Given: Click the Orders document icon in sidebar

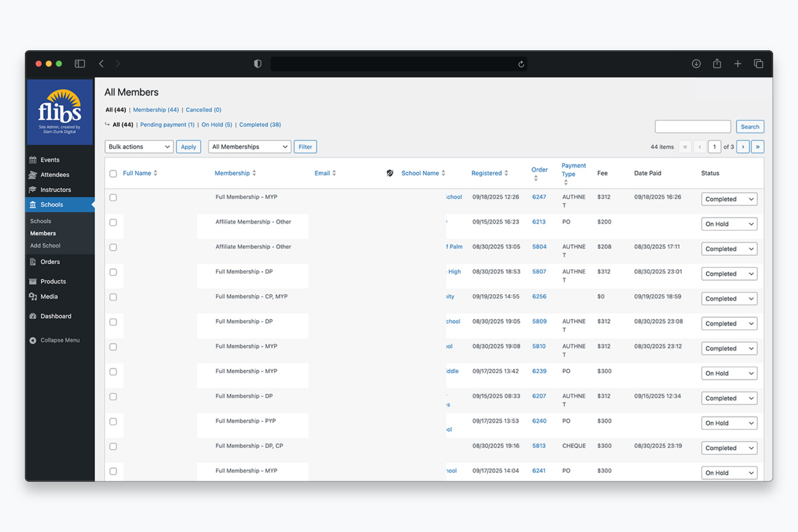Looking at the screenshot, I should pos(33,262).
